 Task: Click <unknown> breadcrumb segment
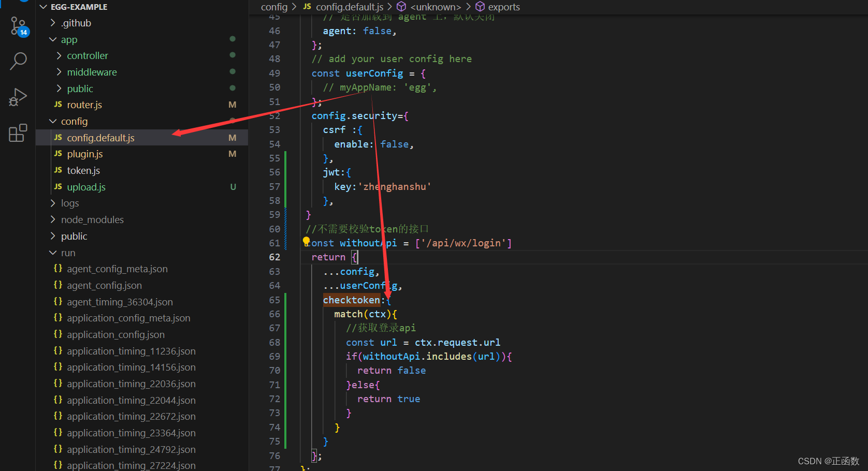[x=436, y=7]
